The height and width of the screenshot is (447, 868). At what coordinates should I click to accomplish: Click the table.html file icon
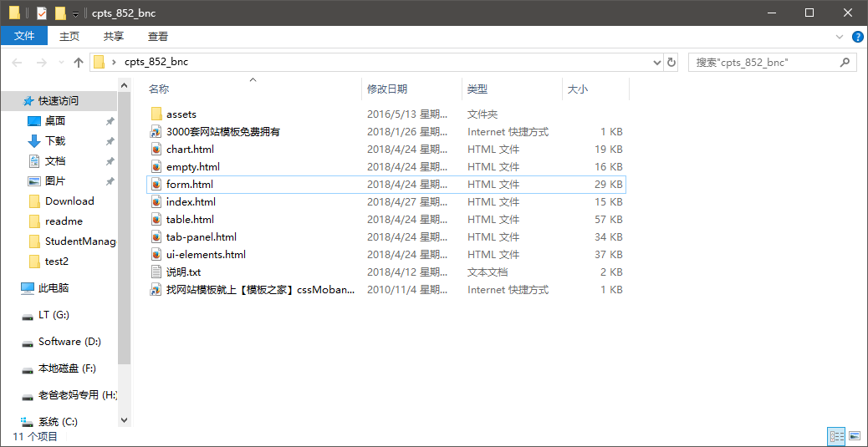coord(156,220)
